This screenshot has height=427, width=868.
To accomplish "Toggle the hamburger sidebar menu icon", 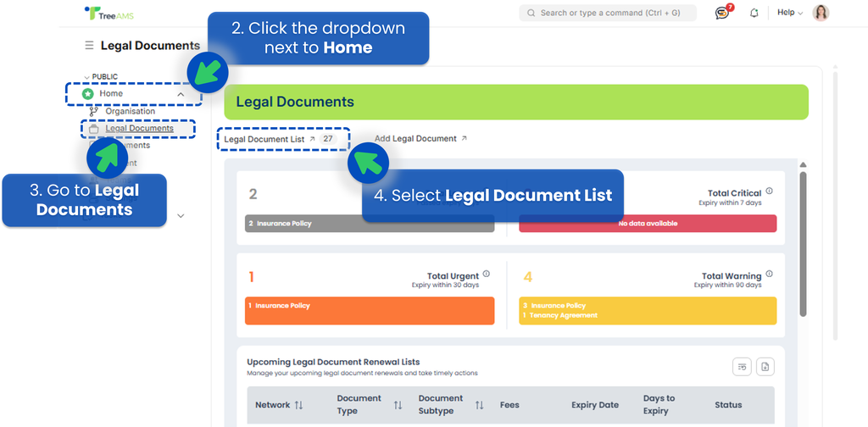I will [89, 46].
